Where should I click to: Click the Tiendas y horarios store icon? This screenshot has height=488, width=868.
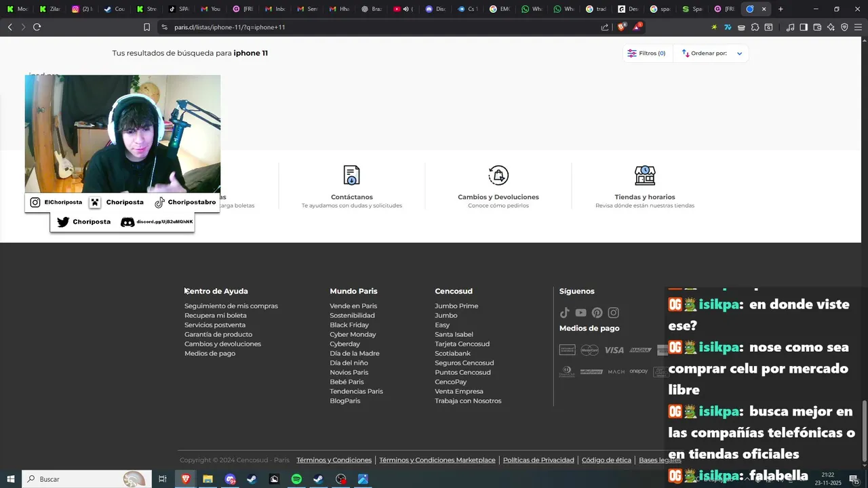click(645, 175)
